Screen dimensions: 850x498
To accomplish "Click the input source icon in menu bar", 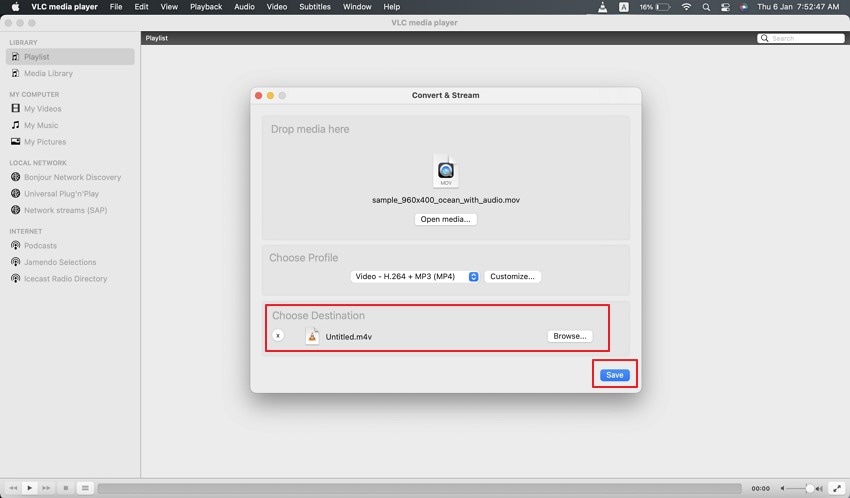I will tap(624, 7).
